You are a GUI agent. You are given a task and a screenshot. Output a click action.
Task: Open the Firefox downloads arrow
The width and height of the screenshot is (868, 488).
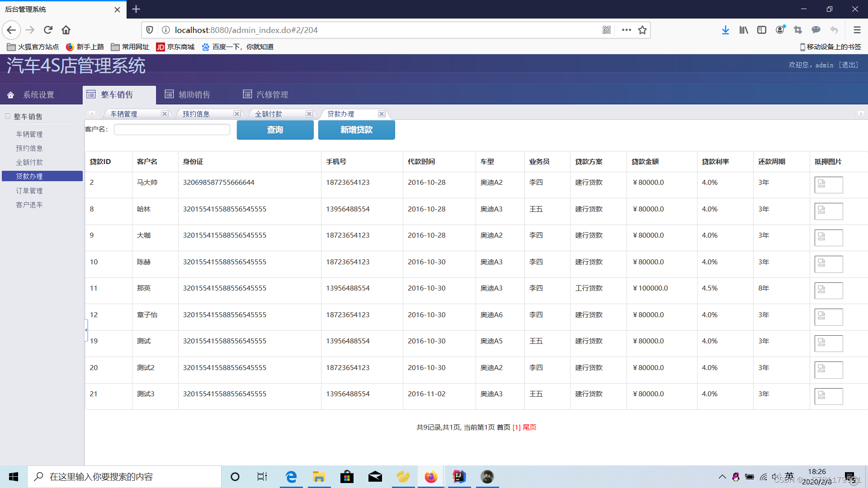[x=725, y=30]
